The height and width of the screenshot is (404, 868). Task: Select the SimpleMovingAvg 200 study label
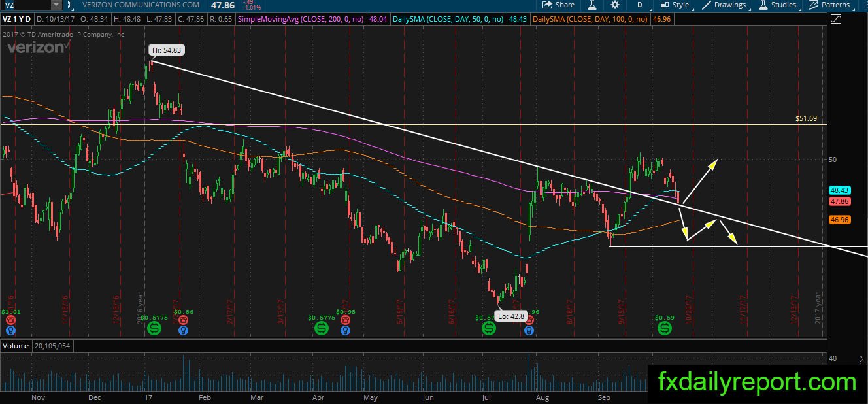click(301, 20)
